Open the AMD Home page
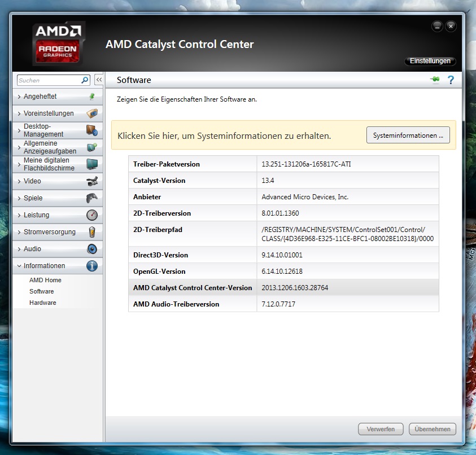Image resolution: width=476 pixels, height=455 pixels. (x=45, y=280)
